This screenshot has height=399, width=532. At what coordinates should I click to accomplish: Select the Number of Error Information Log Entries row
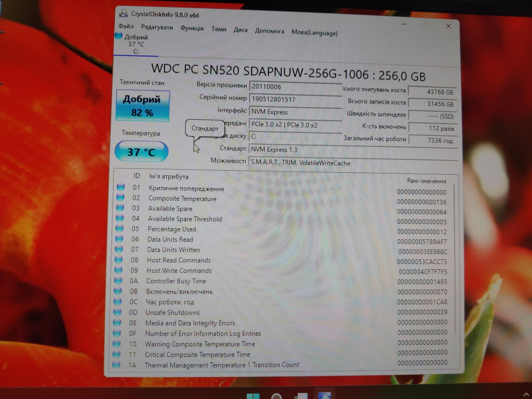(281, 333)
